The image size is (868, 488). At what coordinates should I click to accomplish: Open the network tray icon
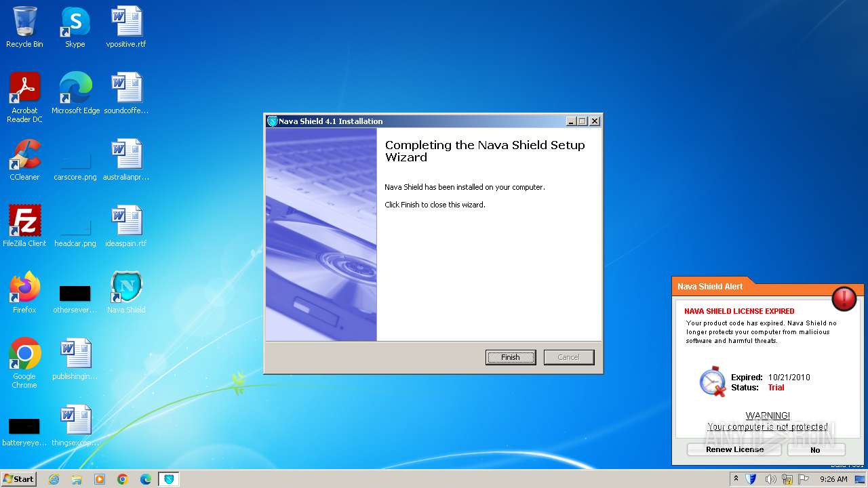[x=787, y=479]
